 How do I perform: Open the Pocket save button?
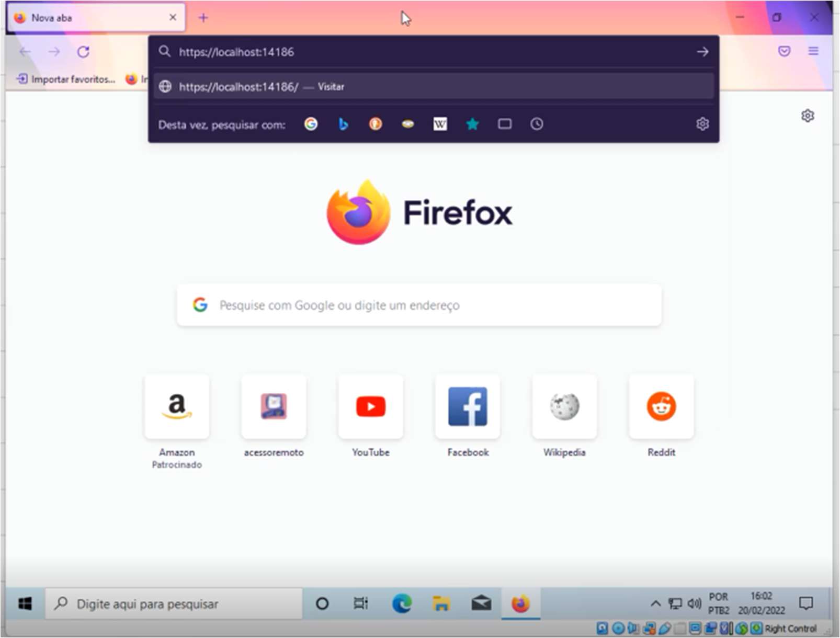[784, 51]
